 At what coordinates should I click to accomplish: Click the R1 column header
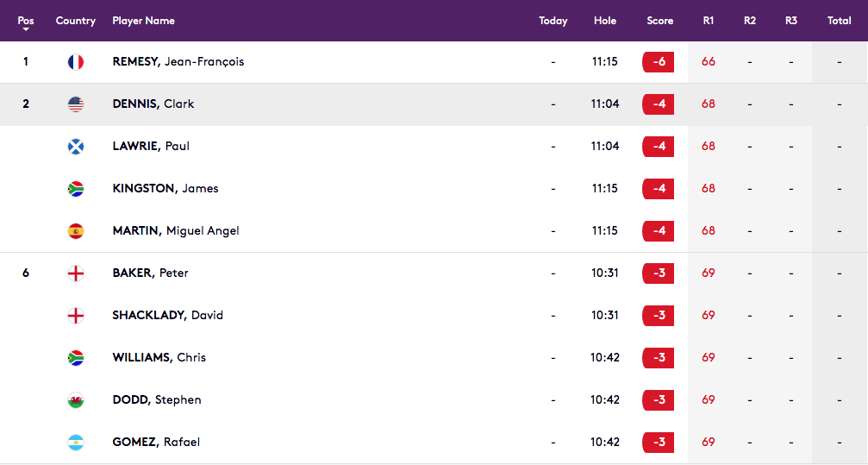pos(709,21)
